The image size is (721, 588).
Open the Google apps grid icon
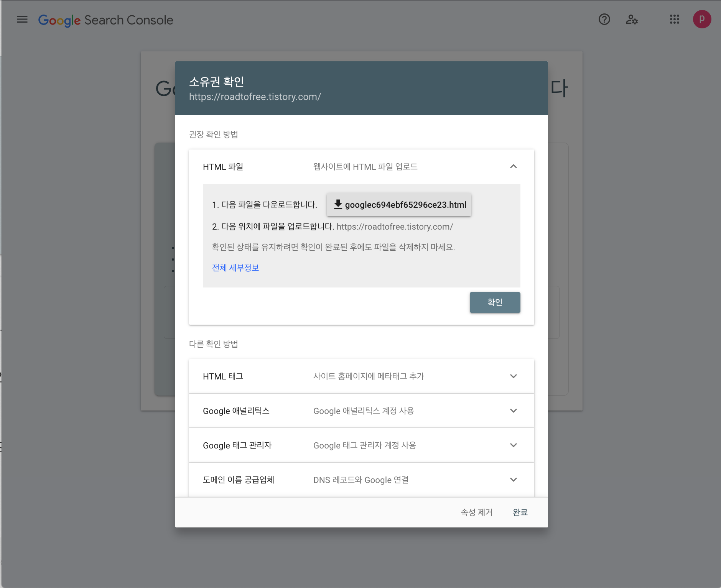[674, 20]
